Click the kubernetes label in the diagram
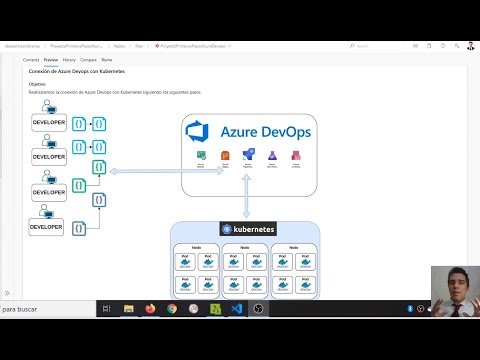Screen dimensions: 480x360 pos(248,229)
